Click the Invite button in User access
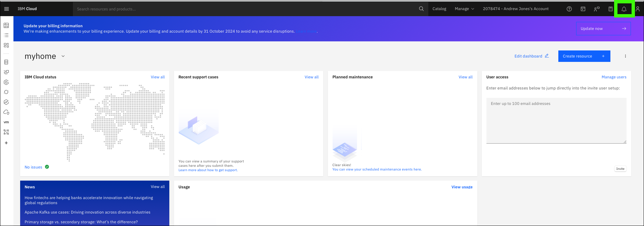The width and height of the screenshot is (644, 226). click(x=620, y=169)
